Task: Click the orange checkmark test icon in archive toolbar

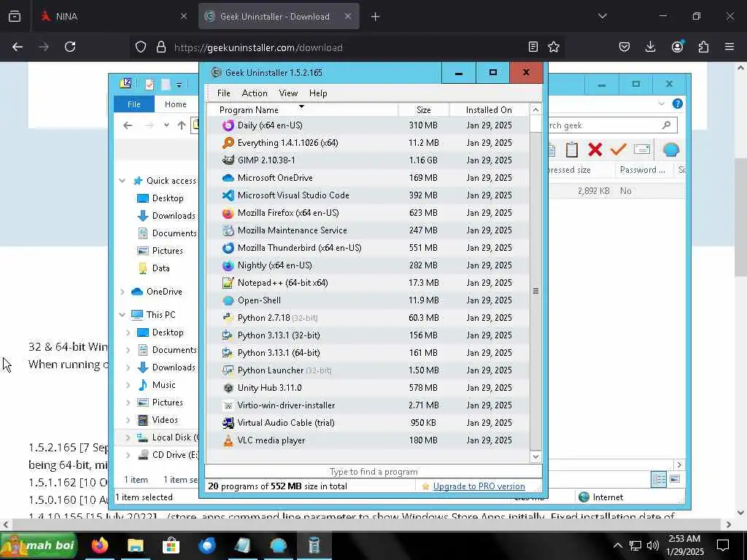Action: [618, 149]
